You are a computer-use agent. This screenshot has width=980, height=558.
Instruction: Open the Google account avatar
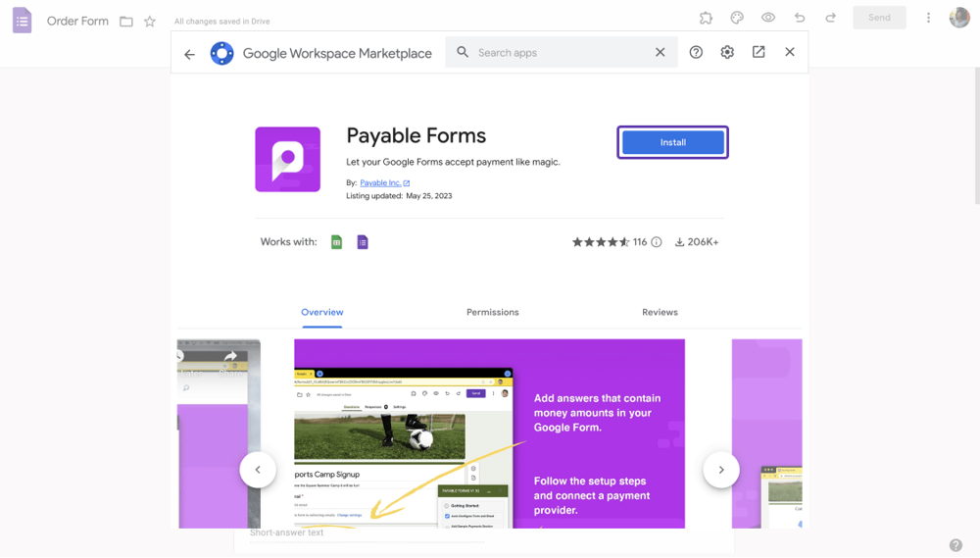pos(959,18)
